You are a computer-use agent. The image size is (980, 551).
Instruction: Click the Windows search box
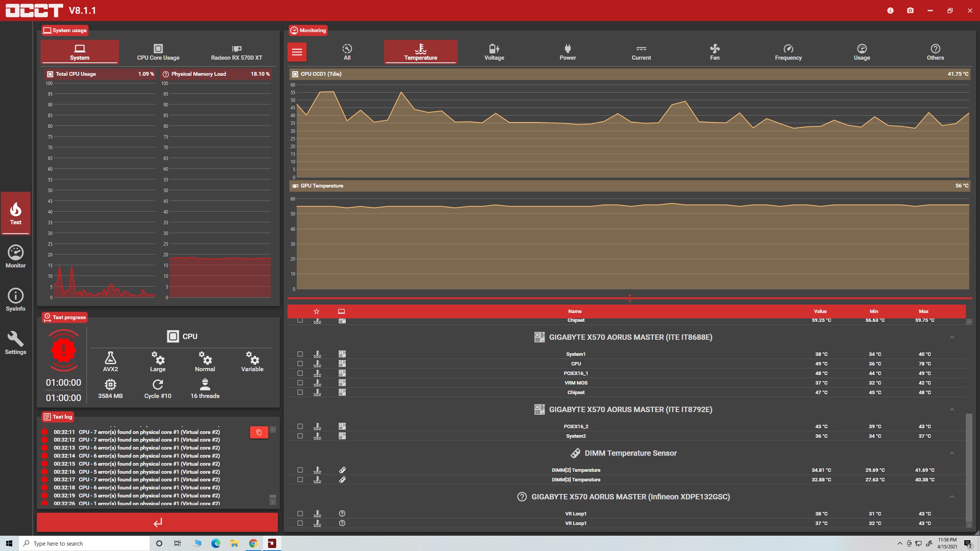(x=84, y=543)
